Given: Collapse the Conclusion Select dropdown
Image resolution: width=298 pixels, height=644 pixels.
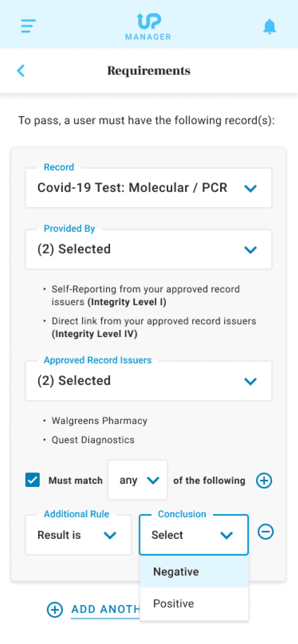Looking at the screenshot, I should tap(194, 535).
